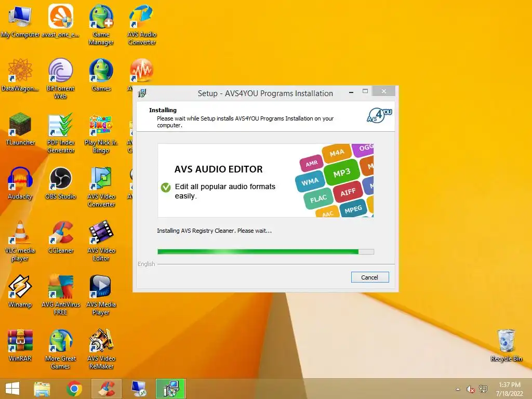Click the green checkmark in promo banner
The width and height of the screenshot is (532, 399).
click(166, 187)
